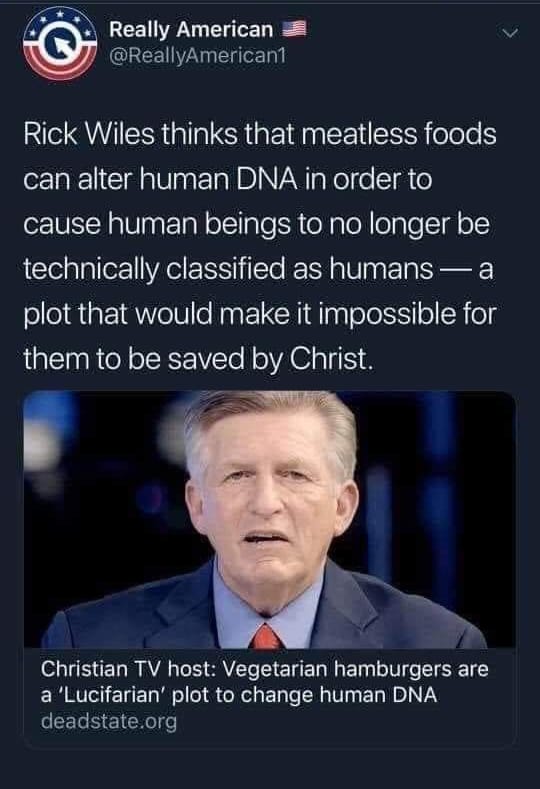The width and height of the screenshot is (540, 789).
Task: Open the Rick Wiles photo preview
Action: [x=270, y=519]
